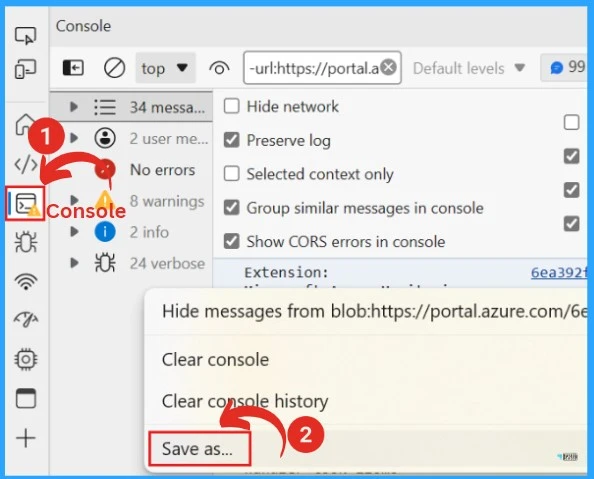Uncheck Show CORS errors in console
This screenshot has height=479, width=594.
[231, 241]
